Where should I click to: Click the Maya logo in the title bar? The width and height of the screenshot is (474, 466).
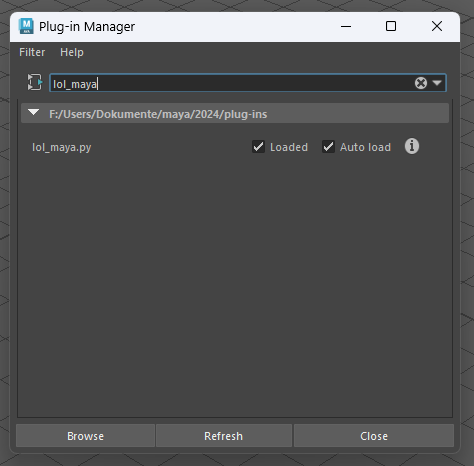[x=26, y=26]
